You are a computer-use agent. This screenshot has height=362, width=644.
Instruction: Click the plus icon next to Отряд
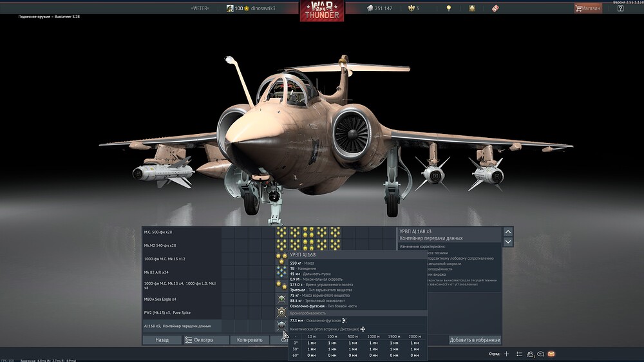click(x=506, y=354)
